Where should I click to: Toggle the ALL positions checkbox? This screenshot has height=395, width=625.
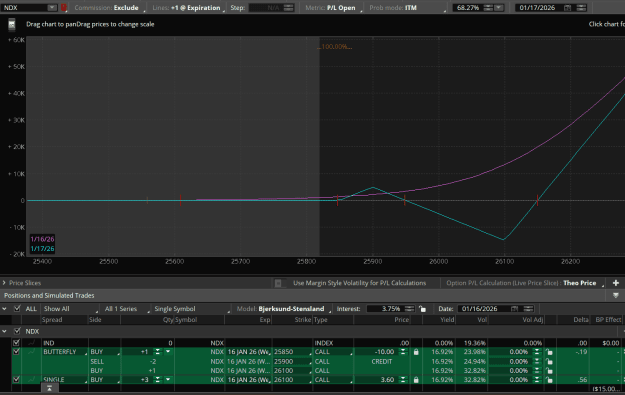17,309
